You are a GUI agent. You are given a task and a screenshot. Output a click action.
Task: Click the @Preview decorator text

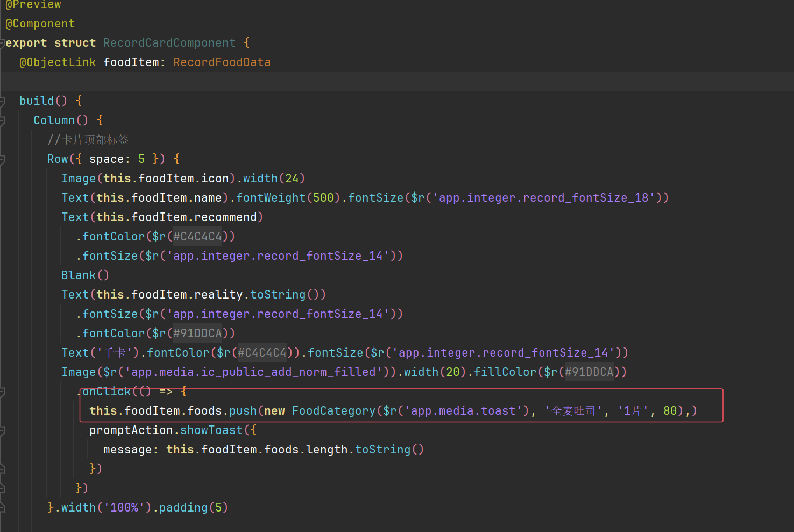pos(33,5)
